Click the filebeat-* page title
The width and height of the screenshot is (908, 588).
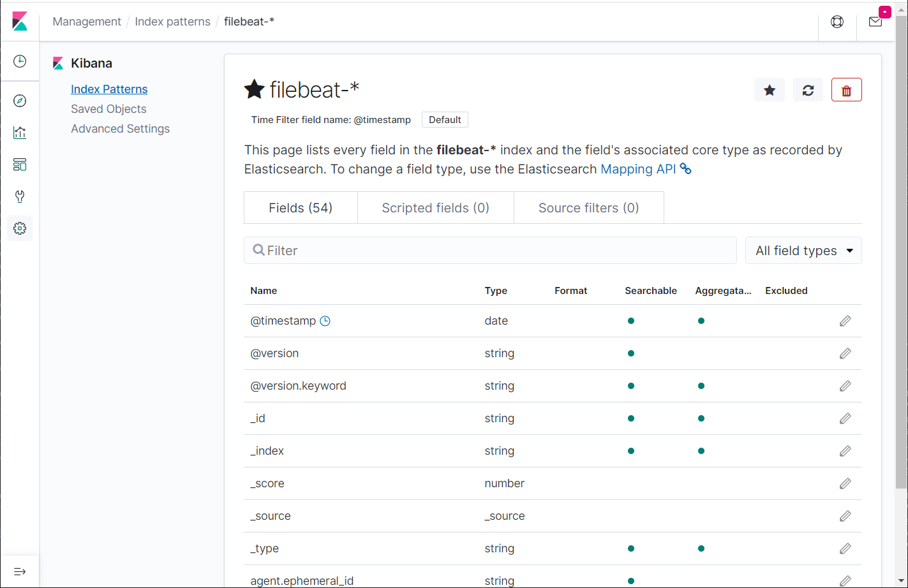(x=315, y=90)
